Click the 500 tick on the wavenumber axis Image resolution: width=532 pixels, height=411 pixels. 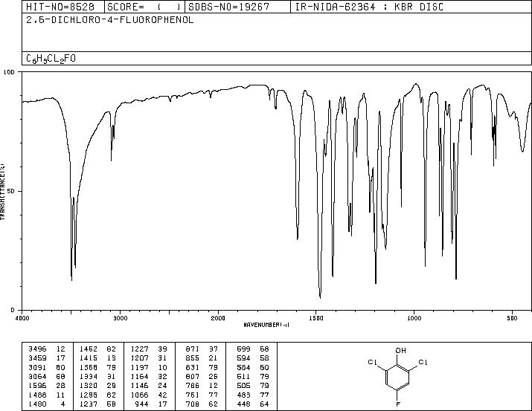pyautogui.click(x=512, y=318)
